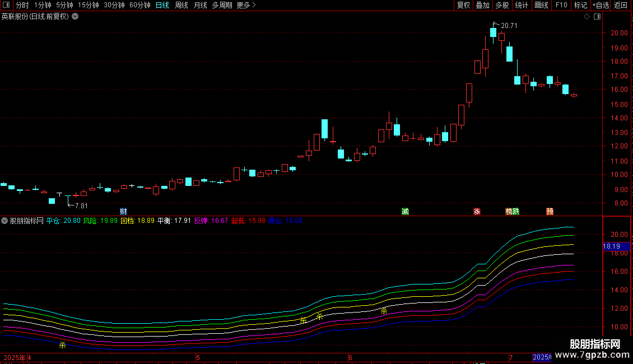Open the 画线 drawing tool

[x=541, y=5]
